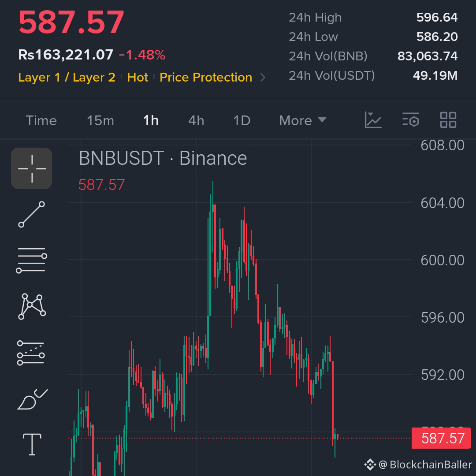Click the current price 587.57 axis label

tap(441, 438)
